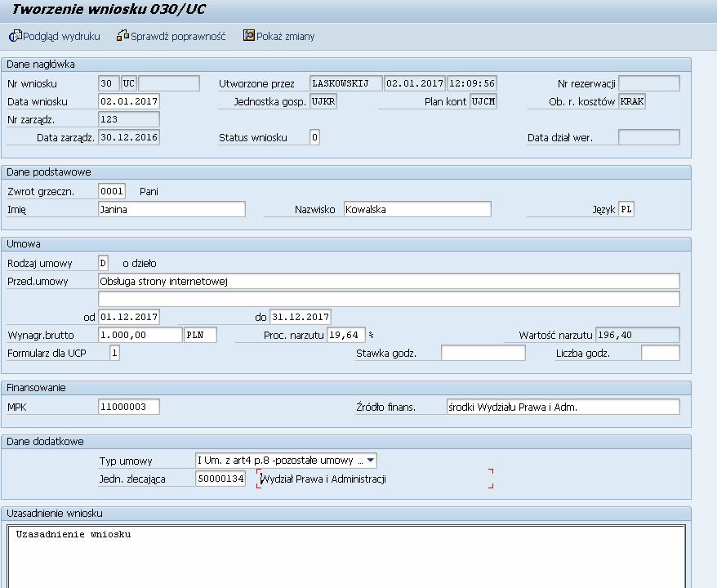Screen dimensions: 717x588
Task: Click the 'Umowa' section header
Action: 24,243
